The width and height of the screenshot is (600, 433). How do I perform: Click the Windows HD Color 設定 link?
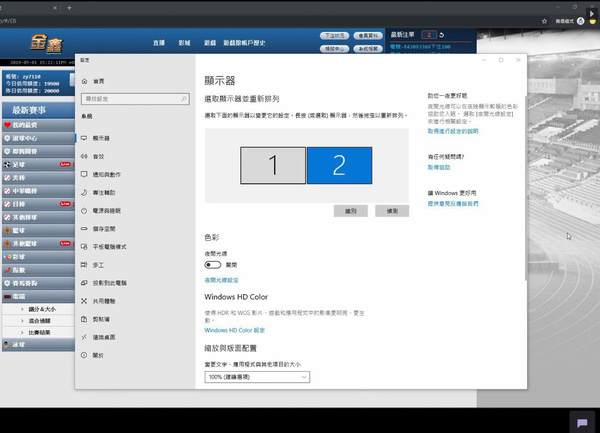pos(234,329)
